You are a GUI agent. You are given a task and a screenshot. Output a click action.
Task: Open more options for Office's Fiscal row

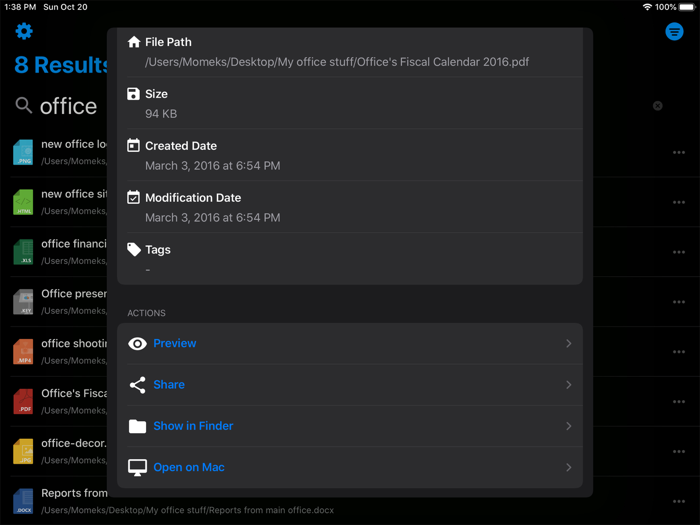(679, 402)
